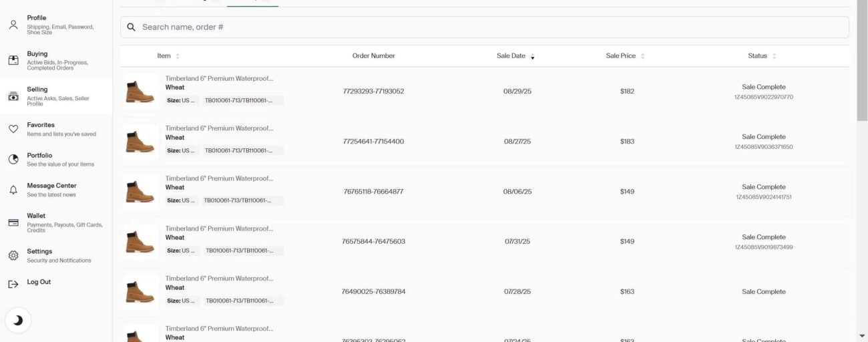Open Favorites via heart icon
Image resolution: width=868 pixels, height=342 pixels.
(x=13, y=129)
